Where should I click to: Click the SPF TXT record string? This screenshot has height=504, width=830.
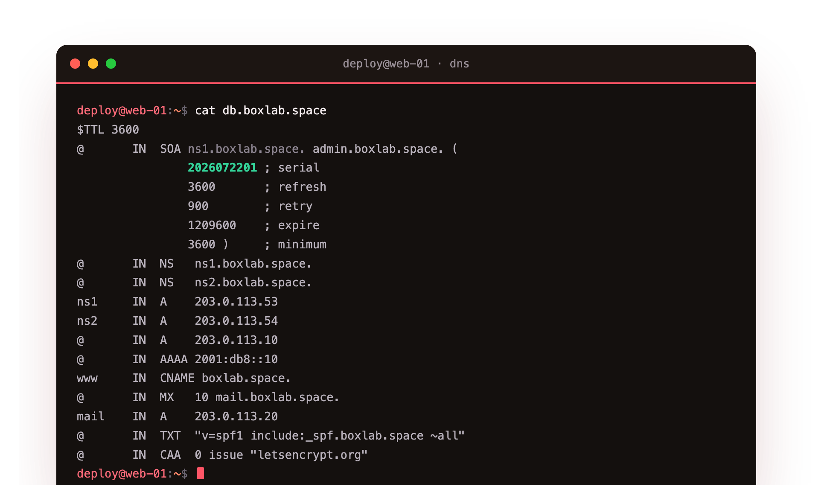[x=329, y=436]
